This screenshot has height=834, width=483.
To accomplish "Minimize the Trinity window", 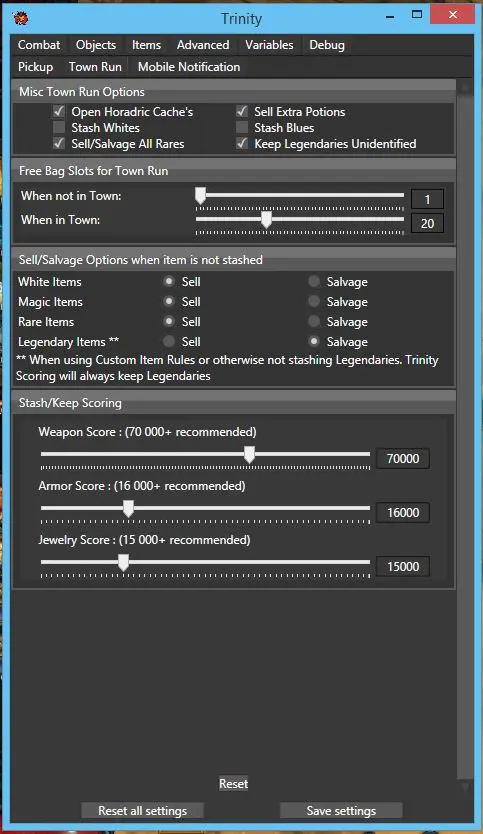I will point(391,16).
